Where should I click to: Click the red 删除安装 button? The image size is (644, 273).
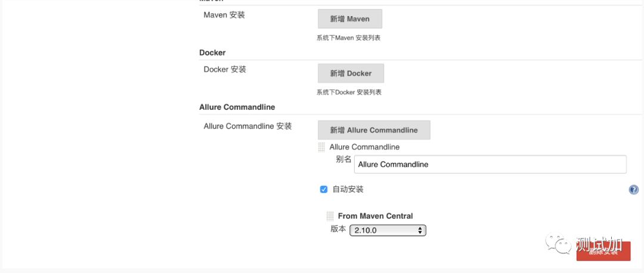point(603,252)
